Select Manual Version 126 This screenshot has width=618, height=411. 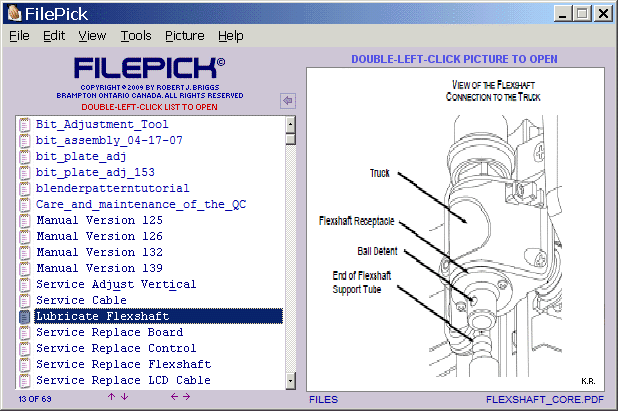(x=99, y=236)
